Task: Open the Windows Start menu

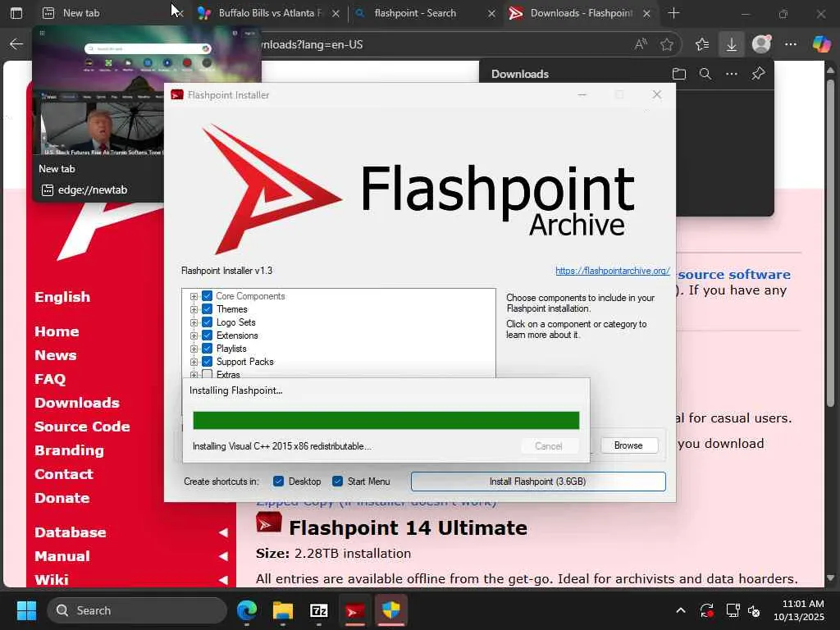Action: point(26,610)
